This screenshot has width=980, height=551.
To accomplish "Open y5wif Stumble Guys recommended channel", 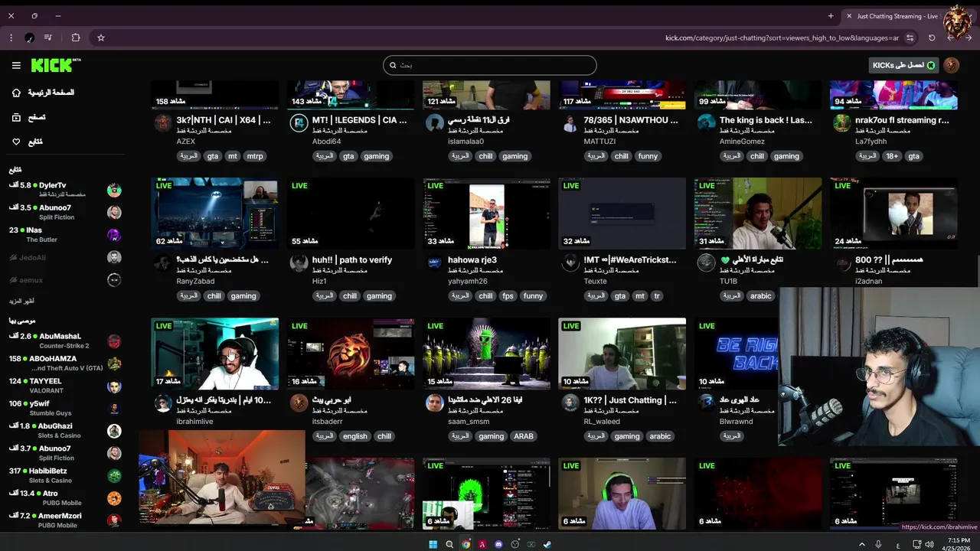I will point(65,408).
